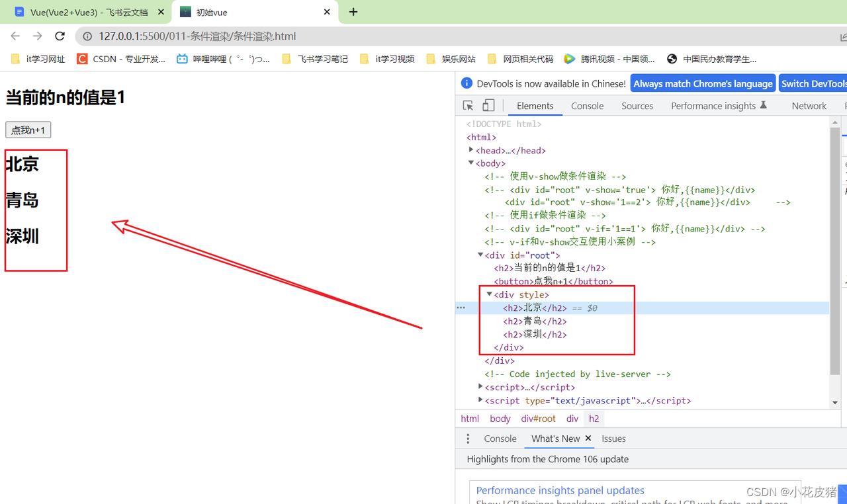Click Always match Chrome's language button
The height and width of the screenshot is (504, 847).
click(x=703, y=84)
